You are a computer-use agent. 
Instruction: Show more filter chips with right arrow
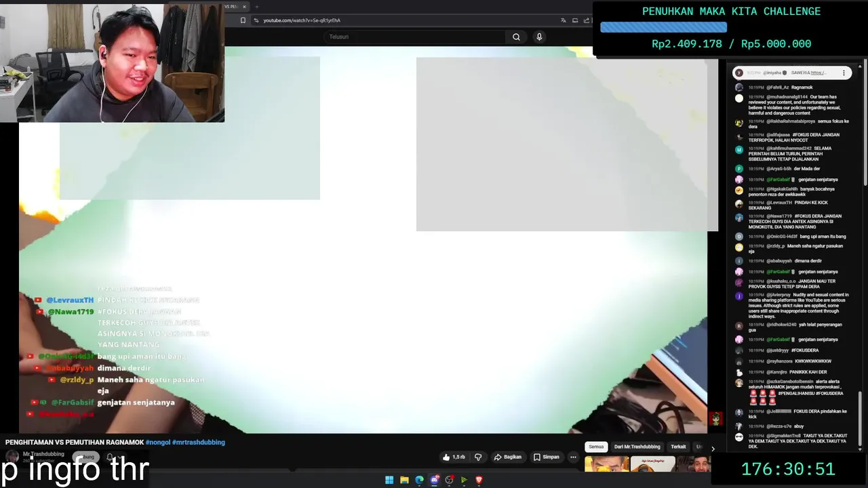(x=712, y=448)
